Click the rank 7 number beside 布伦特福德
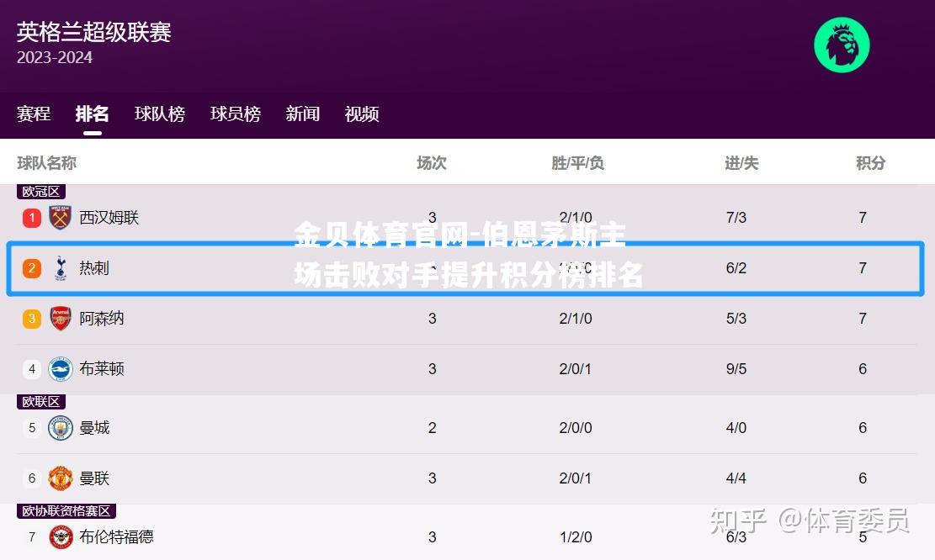This screenshot has width=935, height=560. (x=32, y=536)
